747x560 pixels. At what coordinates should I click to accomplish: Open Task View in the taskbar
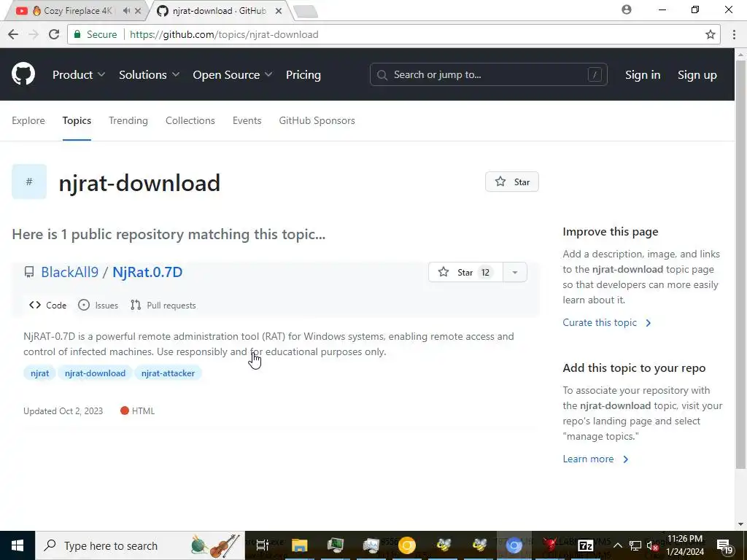coord(262,545)
